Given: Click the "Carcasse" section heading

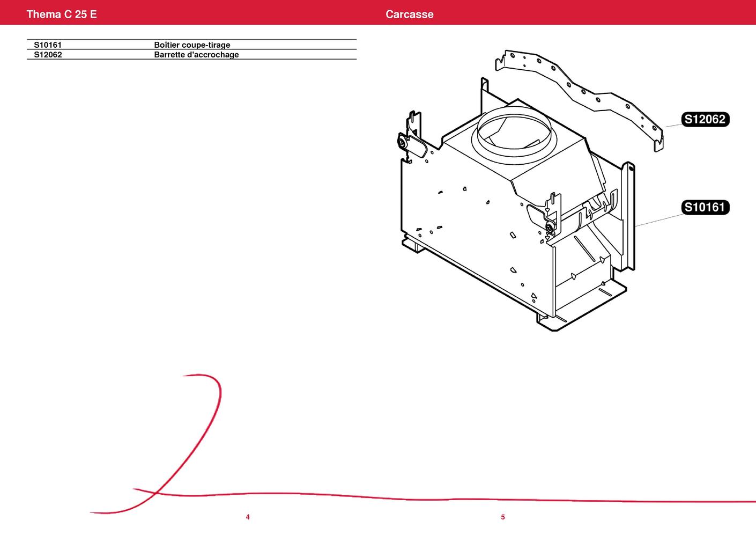Looking at the screenshot, I should pos(410,14).
